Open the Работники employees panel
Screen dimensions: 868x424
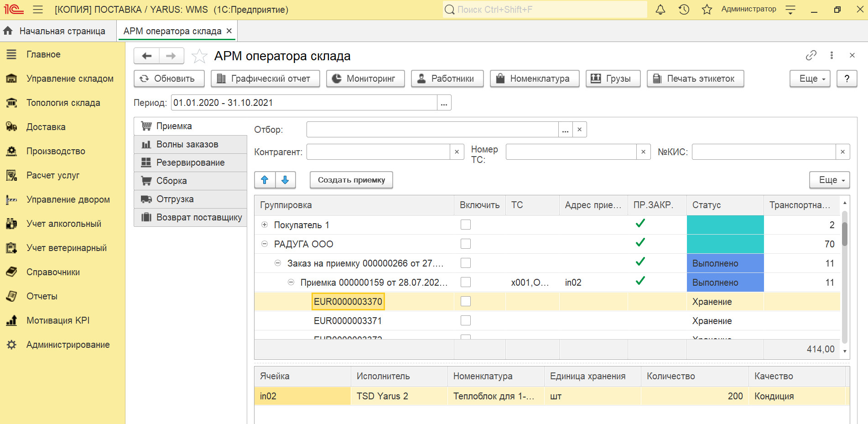421,79
